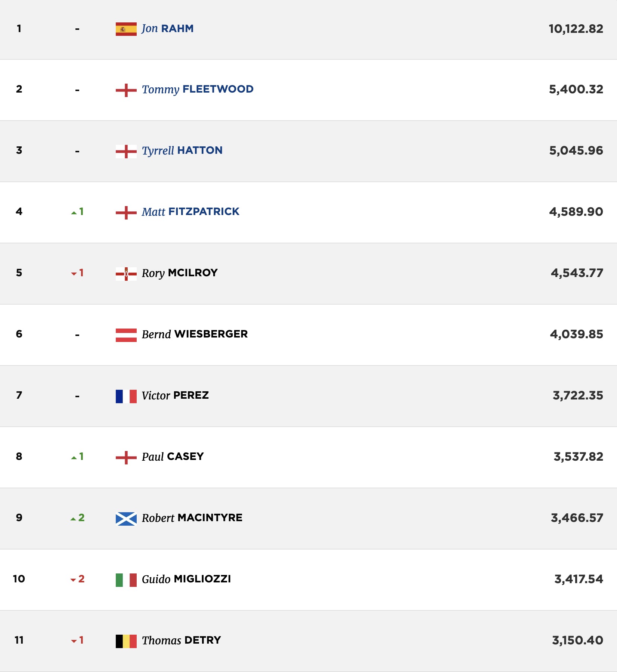Click Matt Fitzpatrick's green up-one movement indicator

tap(77, 212)
